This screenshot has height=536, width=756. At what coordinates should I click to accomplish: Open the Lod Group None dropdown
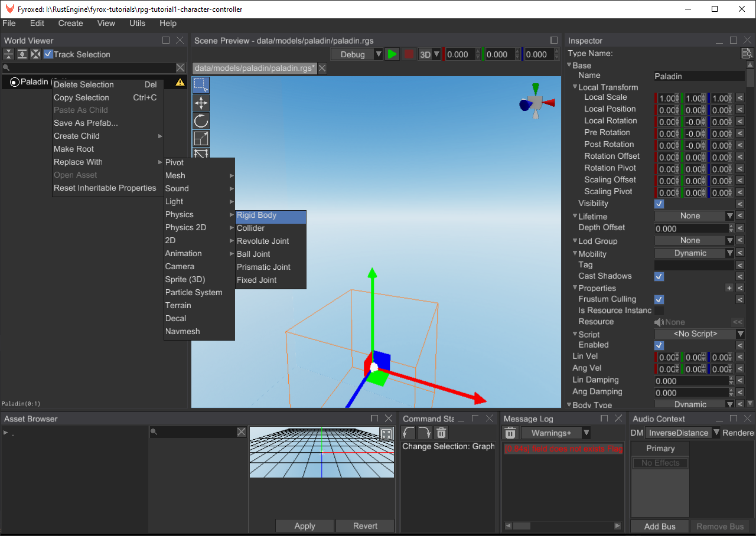(694, 241)
